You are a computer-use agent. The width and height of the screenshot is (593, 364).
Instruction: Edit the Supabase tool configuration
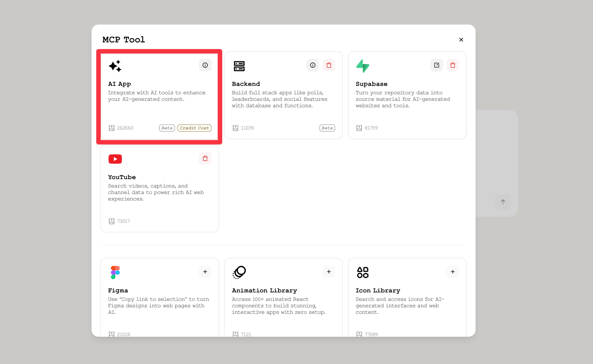point(436,65)
